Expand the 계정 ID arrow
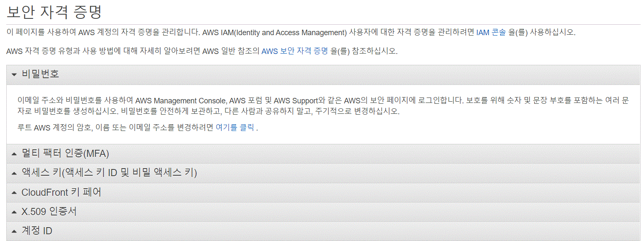The height and width of the screenshot is (241, 644). coord(14,231)
